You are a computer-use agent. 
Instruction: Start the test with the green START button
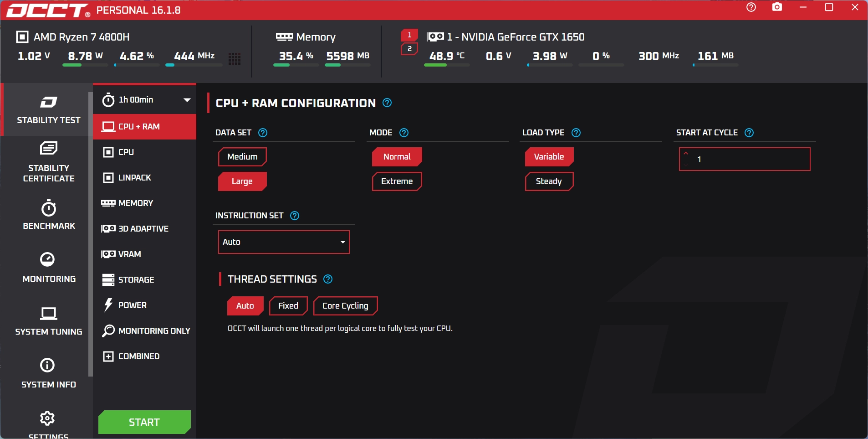pos(144,422)
